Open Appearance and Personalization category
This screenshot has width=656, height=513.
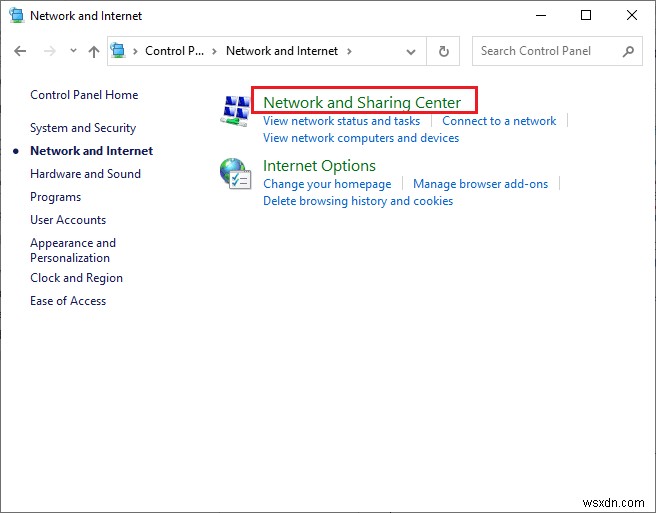(x=73, y=250)
